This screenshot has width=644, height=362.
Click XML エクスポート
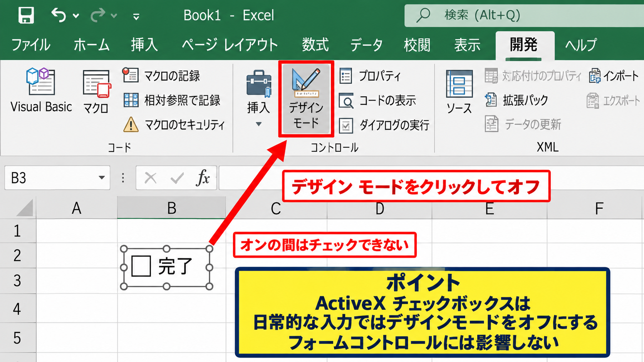pos(613,100)
